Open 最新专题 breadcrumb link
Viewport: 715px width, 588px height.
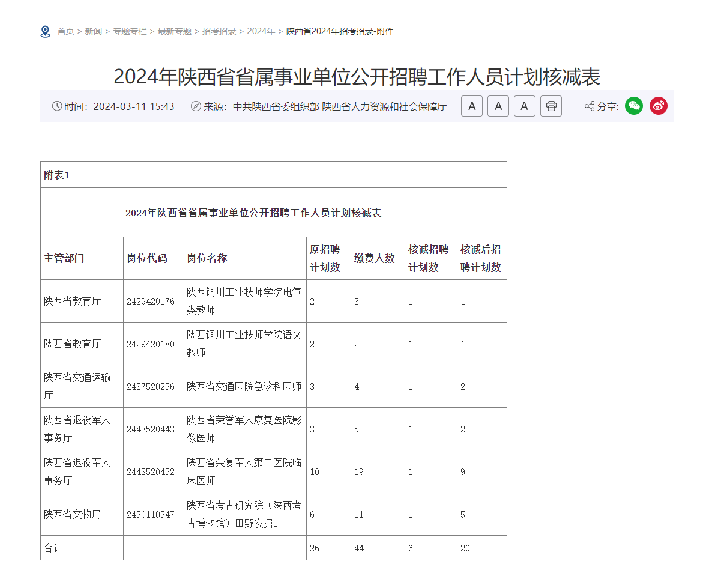pyautogui.click(x=175, y=31)
